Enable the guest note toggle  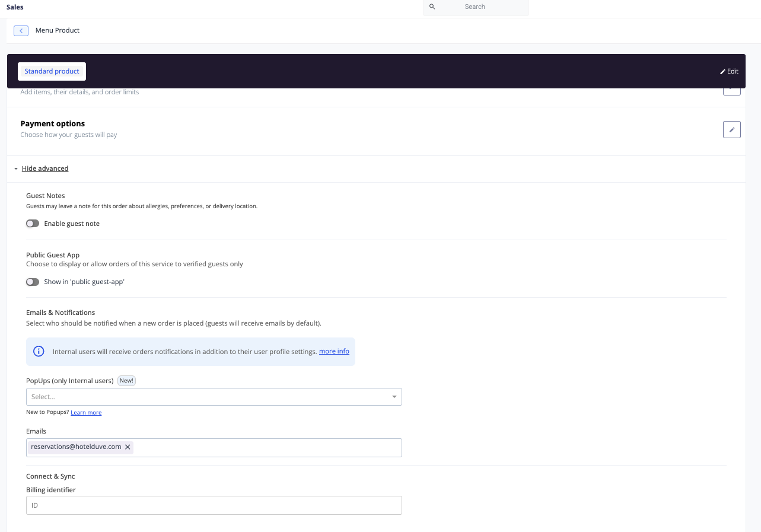[33, 223]
